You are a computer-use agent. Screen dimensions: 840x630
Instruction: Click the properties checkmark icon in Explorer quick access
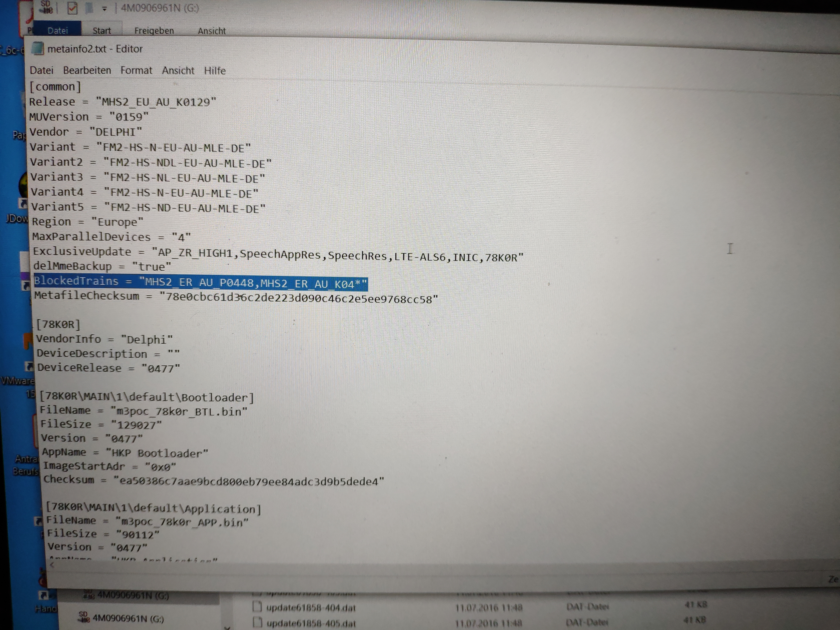72,8
